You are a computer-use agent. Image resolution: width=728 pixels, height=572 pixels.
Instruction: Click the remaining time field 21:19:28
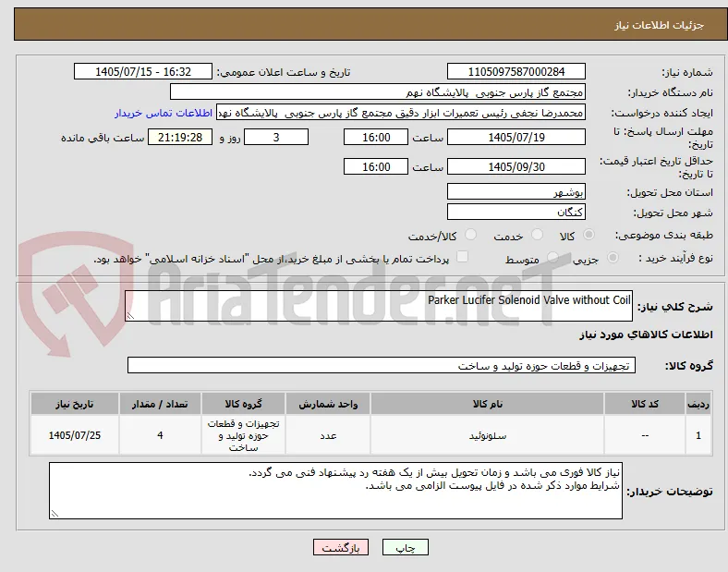point(180,138)
